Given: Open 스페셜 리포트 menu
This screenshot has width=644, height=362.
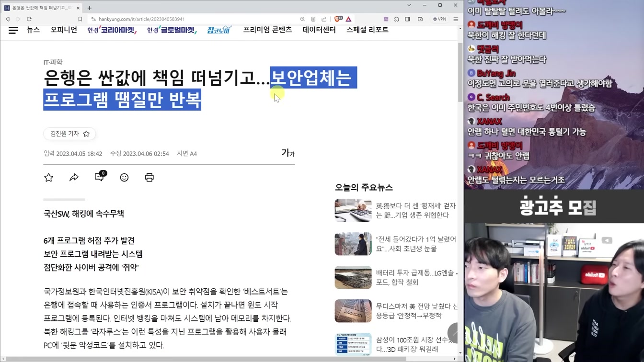Looking at the screenshot, I should click(368, 30).
